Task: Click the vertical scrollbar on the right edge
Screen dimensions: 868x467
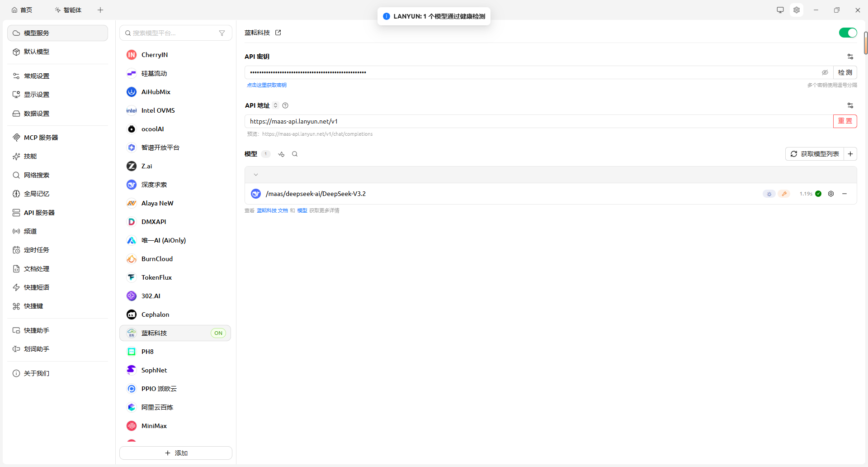Action: click(x=866, y=43)
